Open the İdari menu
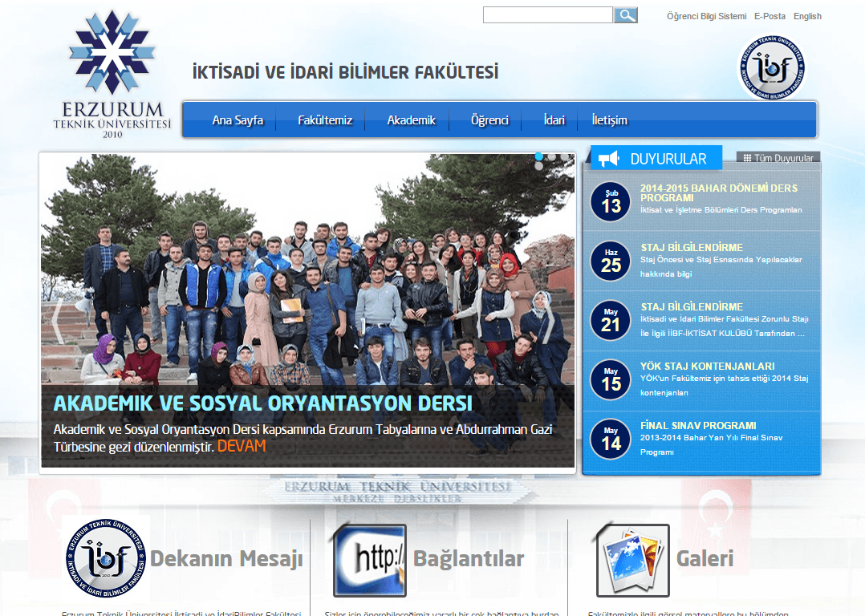Image resolution: width=865 pixels, height=616 pixels. coord(554,120)
